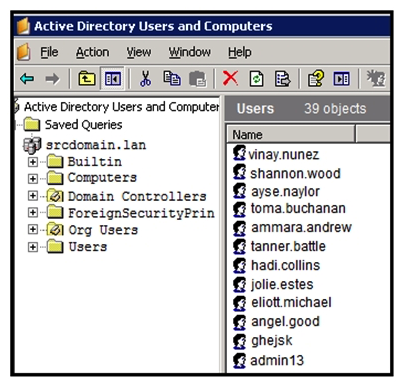Click the Forward arrow toolbar icon
Viewport: 403px width, 386px height.
point(52,79)
